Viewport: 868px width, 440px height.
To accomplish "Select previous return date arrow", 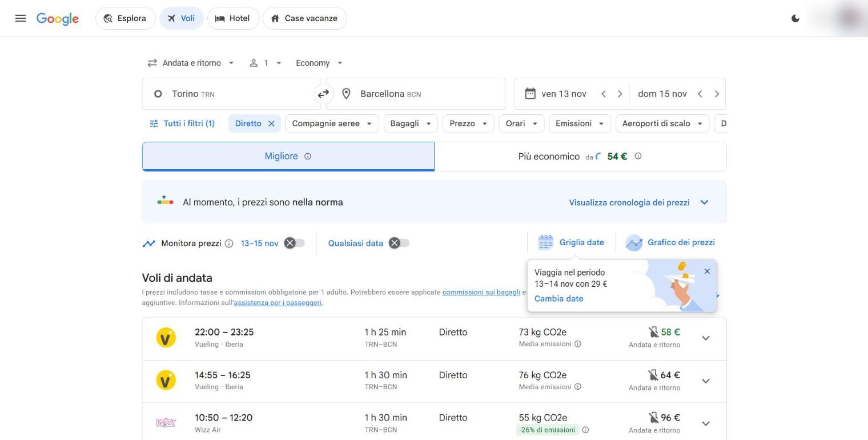I will 700,94.
